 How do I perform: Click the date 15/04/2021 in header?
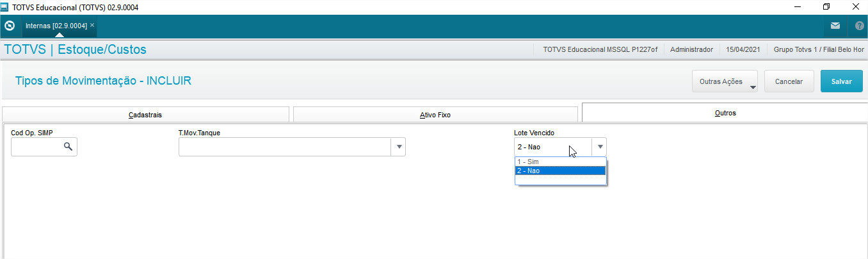743,49
